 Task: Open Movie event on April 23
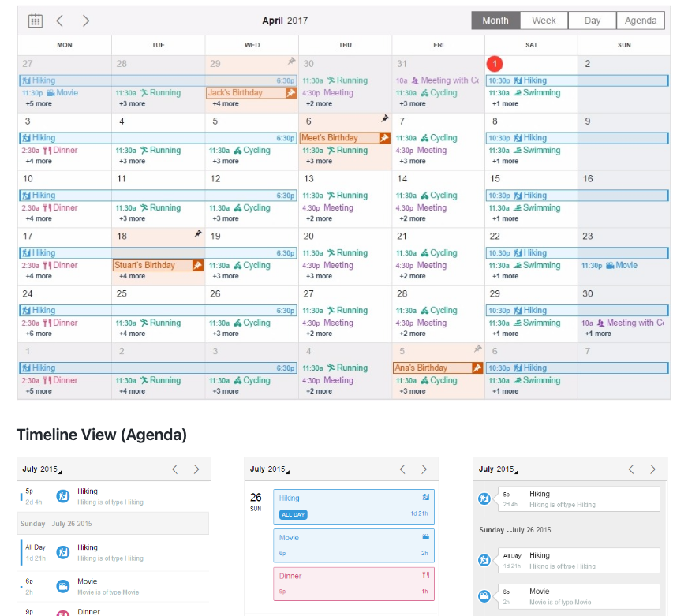click(609, 266)
